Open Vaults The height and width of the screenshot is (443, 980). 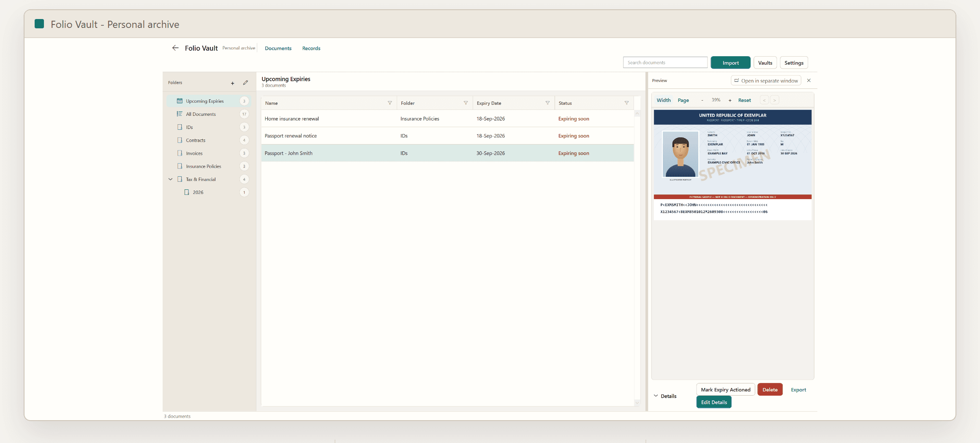click(765, 63)
